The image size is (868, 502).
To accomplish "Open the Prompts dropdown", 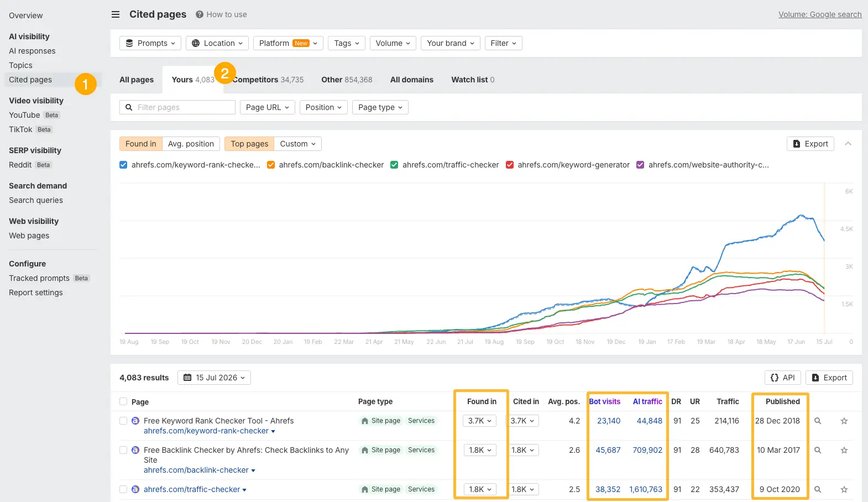I will (150, 43).
